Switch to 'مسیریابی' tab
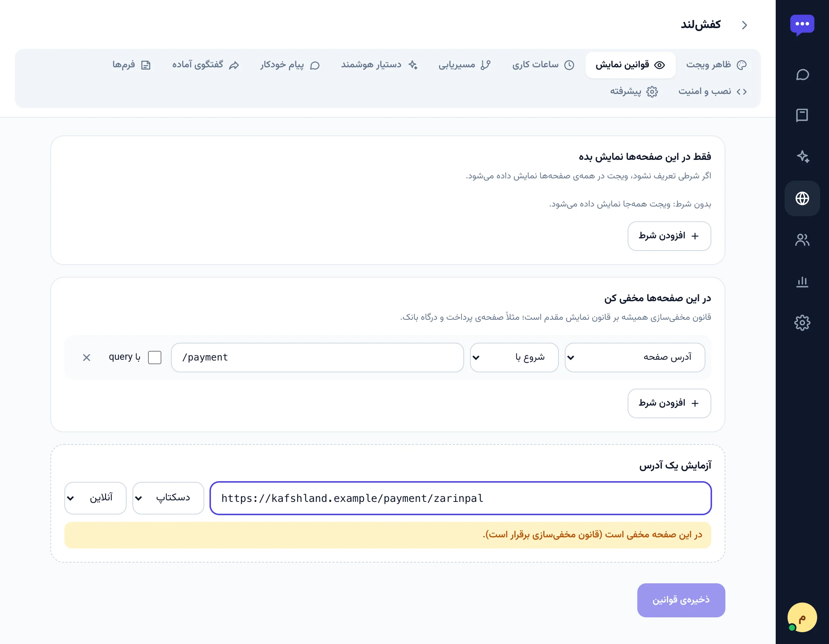Image resolution: width=829 pixels, height=644 pixels. coord(464,65)
